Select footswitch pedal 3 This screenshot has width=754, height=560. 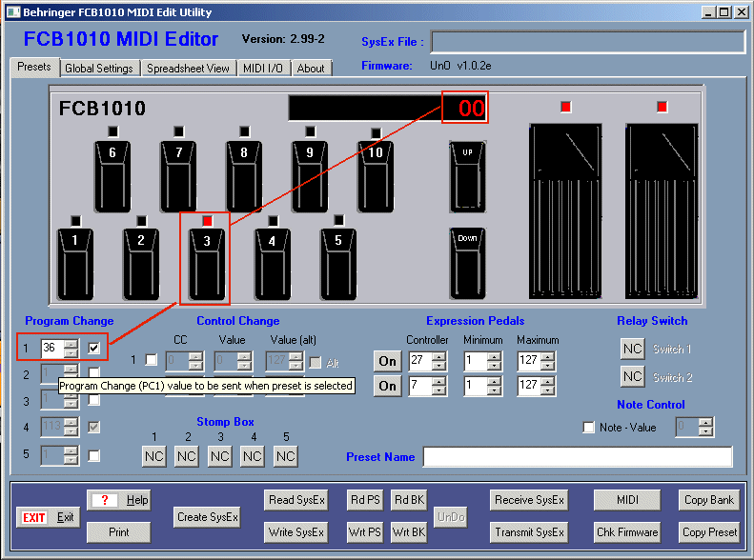[207, 264]
